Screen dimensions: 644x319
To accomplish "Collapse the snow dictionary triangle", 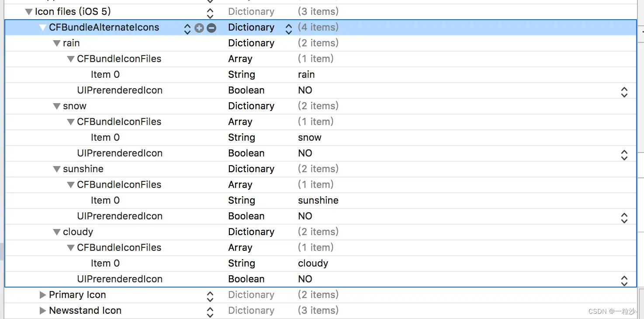I will [x=57, y=106].
